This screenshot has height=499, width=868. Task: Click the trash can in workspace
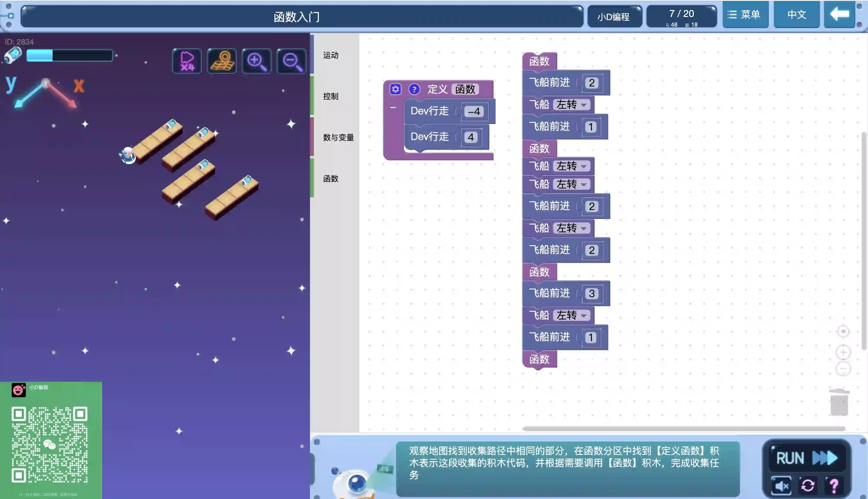click(x=839, y=402)
